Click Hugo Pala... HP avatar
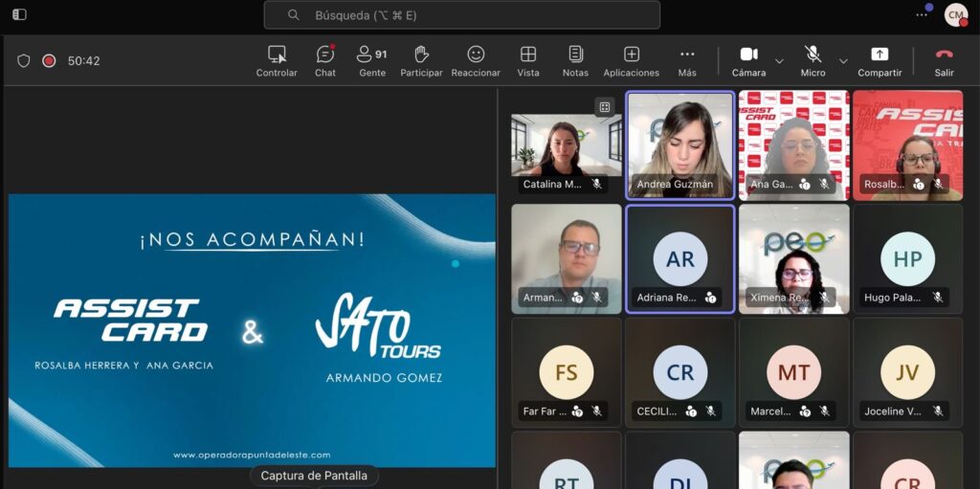Image resolution: width=980 pixels, height=489 pixels. click(907, 258)
